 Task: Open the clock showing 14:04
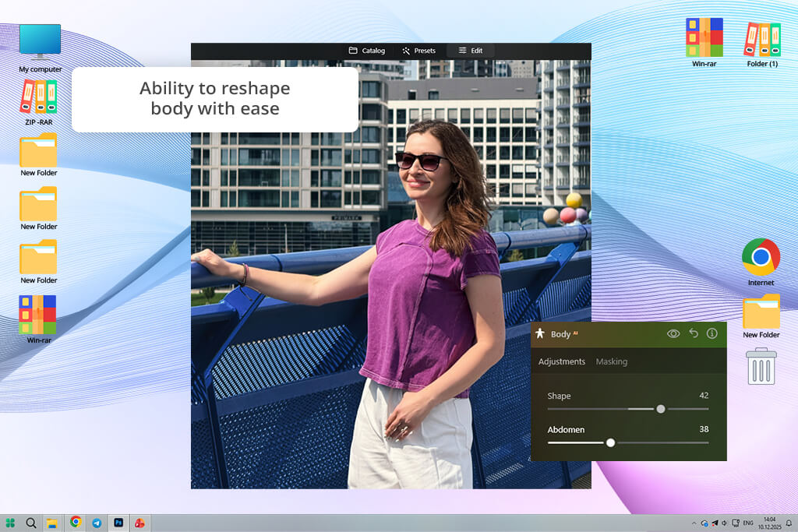[769, 523]
